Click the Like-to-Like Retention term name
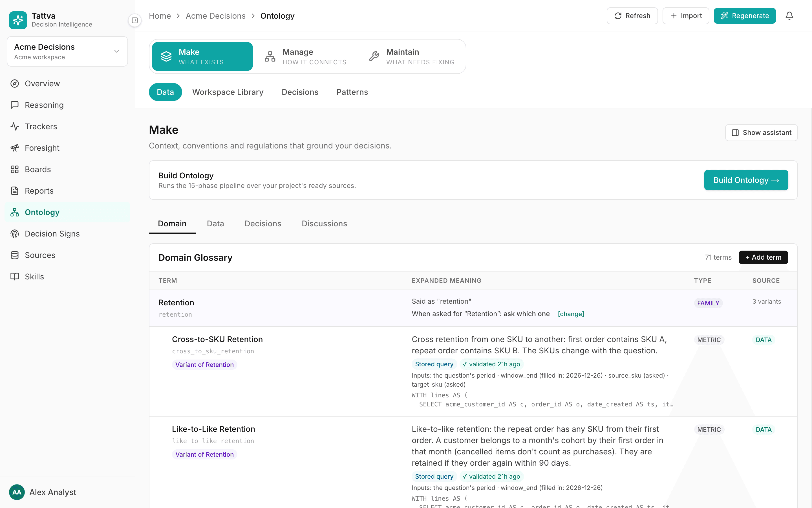 click(213, 429)
